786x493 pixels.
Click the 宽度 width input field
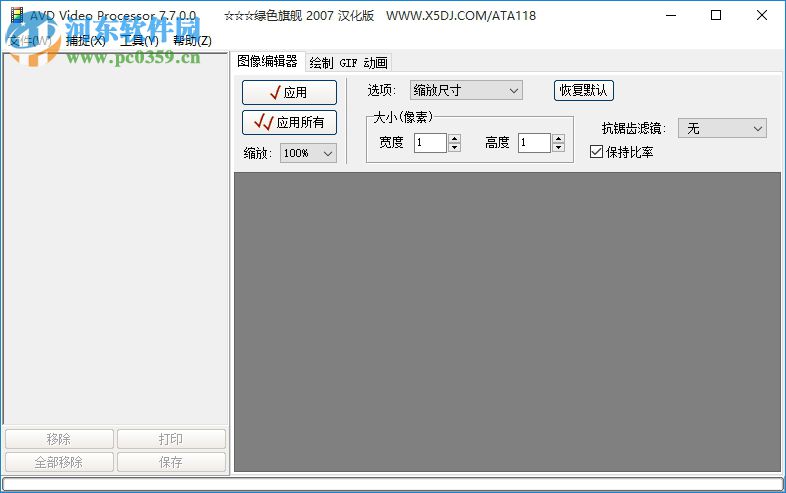click(x=430, y=143)
